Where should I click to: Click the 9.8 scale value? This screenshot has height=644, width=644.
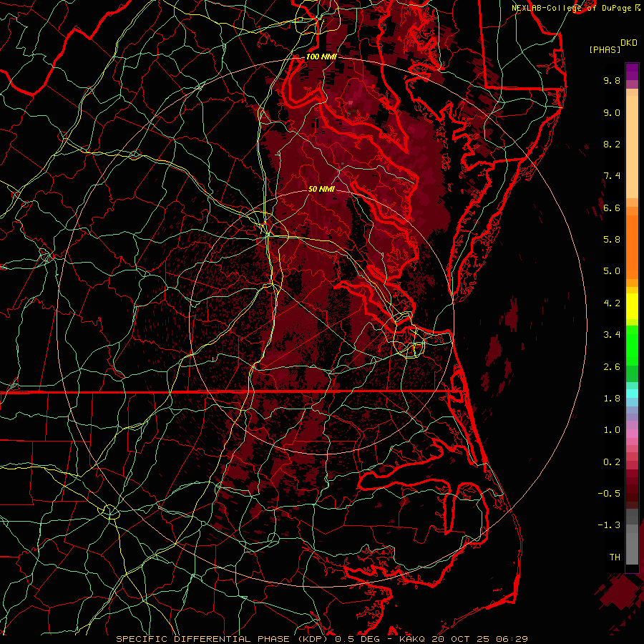click(612, 80)
